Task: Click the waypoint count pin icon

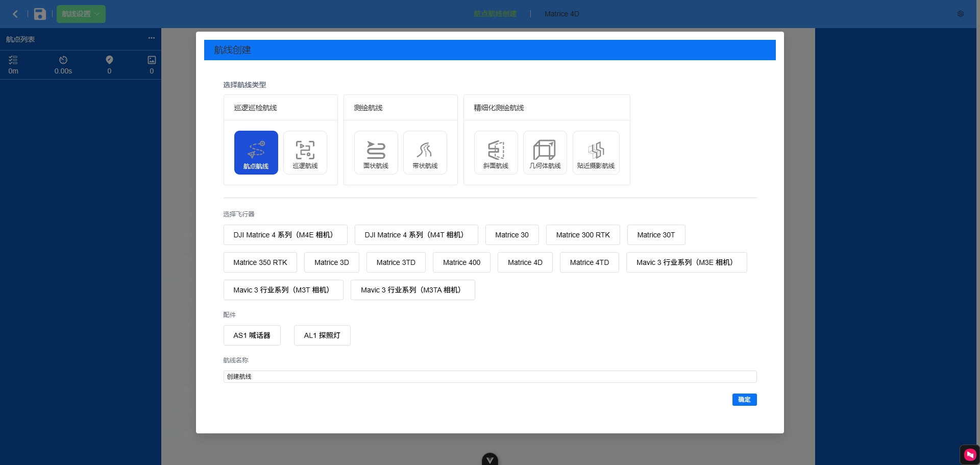Action: 109,60
